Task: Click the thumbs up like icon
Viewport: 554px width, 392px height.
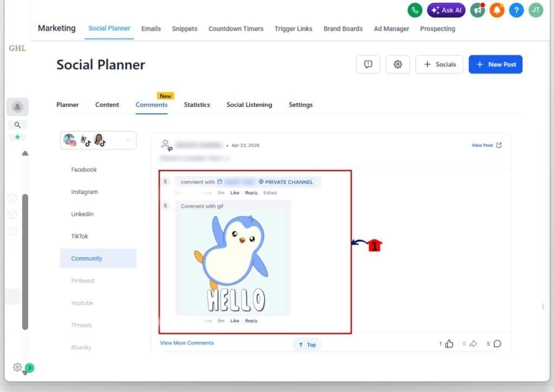Action: [449, 344]
